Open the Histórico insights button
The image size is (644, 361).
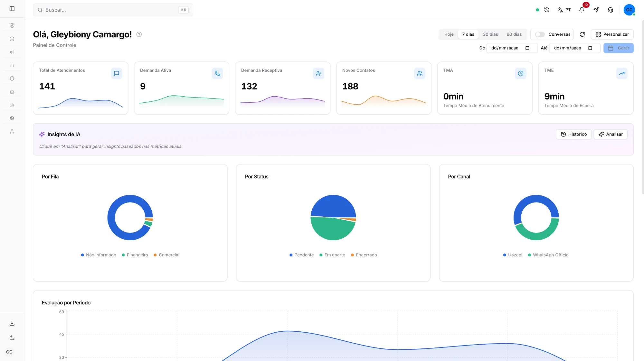(x=573, y=134)
